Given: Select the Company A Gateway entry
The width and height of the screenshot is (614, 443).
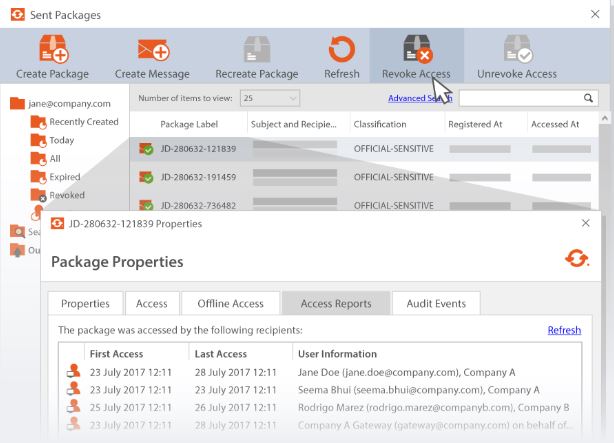Looking at the screenshot, I should click(x=320, y=425).
